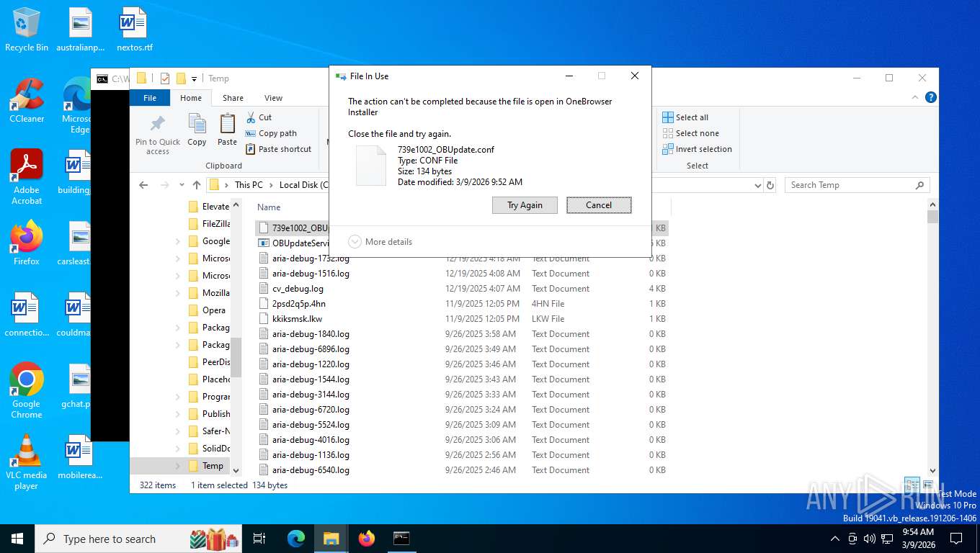Screen dimensions: 980x553
Task: Open Recycle Bin desktop icon
Action: click(27, 30)
